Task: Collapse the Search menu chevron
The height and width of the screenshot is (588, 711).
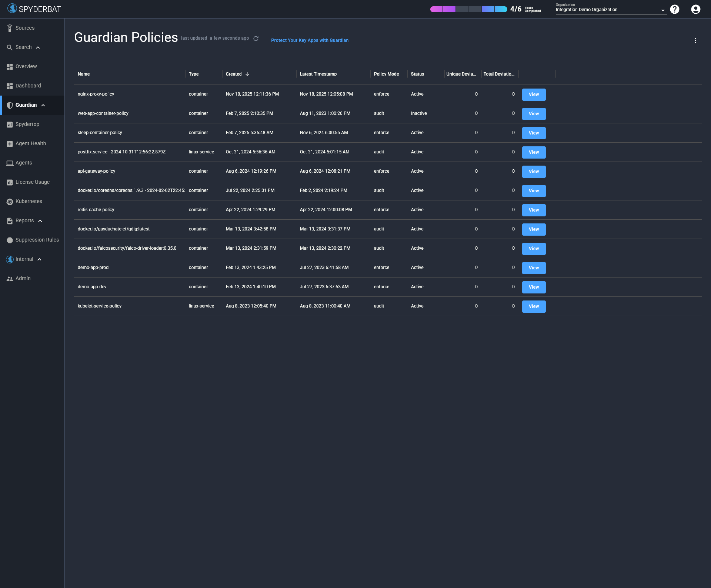Action: pos(38,47)
